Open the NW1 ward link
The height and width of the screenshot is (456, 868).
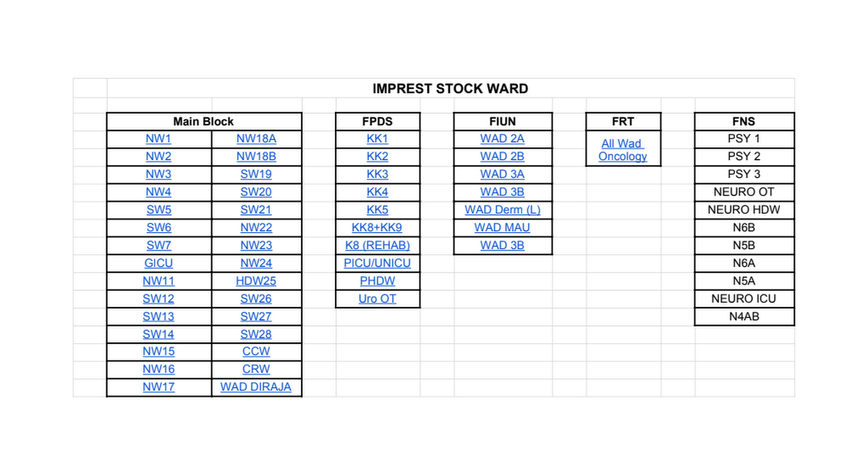tap(158, 139)
